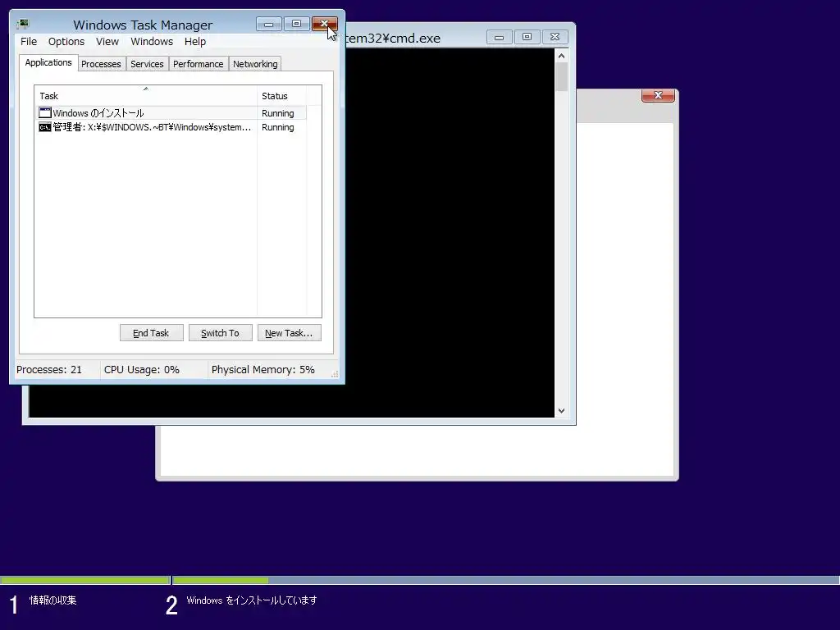Screen dimensions: 840x630
Task: Open the Help menu
Action: (x=195, y=41)
